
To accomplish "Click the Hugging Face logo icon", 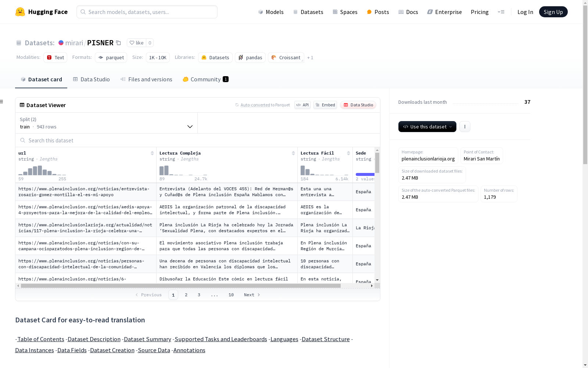I will 20,12.
